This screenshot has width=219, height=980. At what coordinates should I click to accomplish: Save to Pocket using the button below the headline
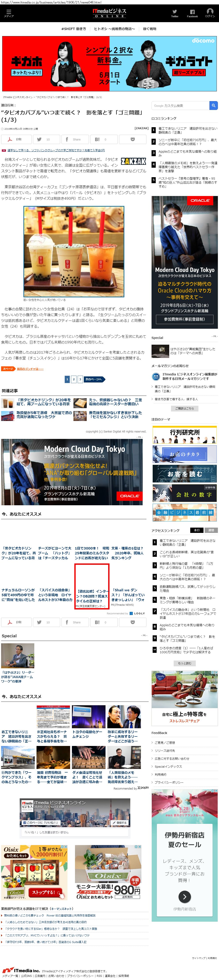coord(132,139)
